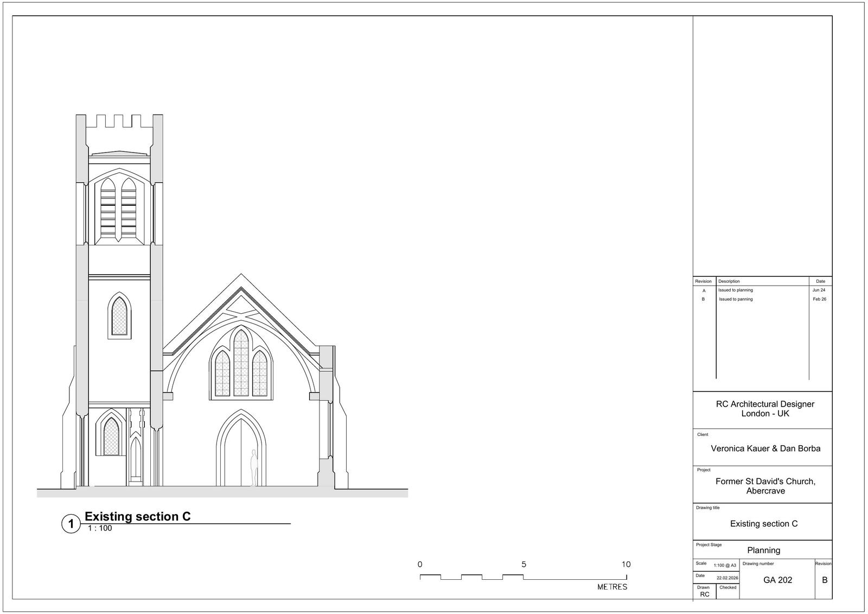The height and width of the screenshot is (614, 868).
Task: Click 'RC Architectural Designer' company name
Action: pyautogui.click(x=765, y=404)
